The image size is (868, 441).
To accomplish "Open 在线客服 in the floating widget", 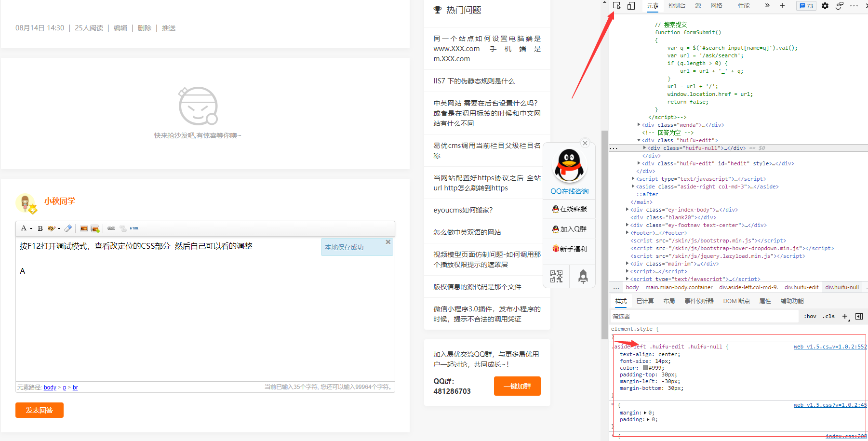I will (x=569, y=209).
